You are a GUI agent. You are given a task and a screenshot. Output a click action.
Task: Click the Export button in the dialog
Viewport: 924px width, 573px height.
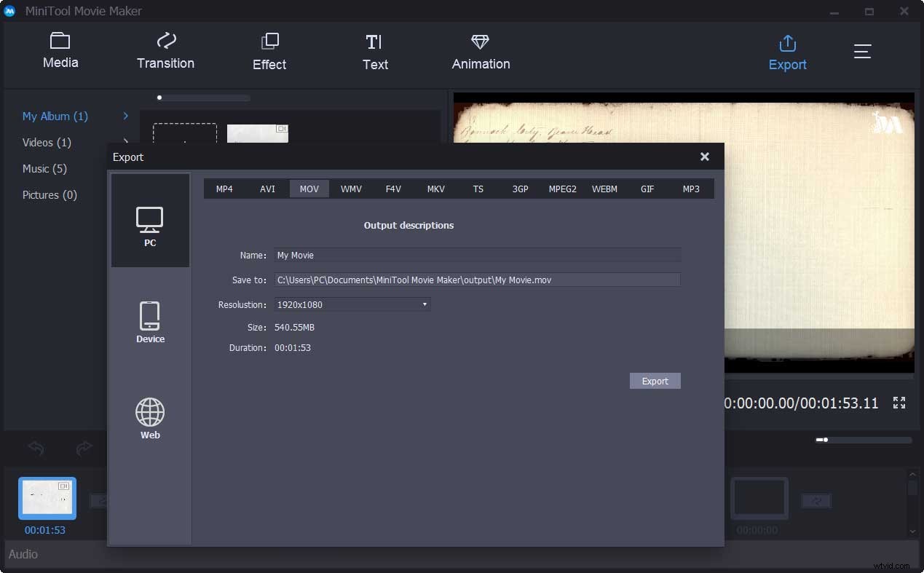pyautogui.click(x=655, y=381)
